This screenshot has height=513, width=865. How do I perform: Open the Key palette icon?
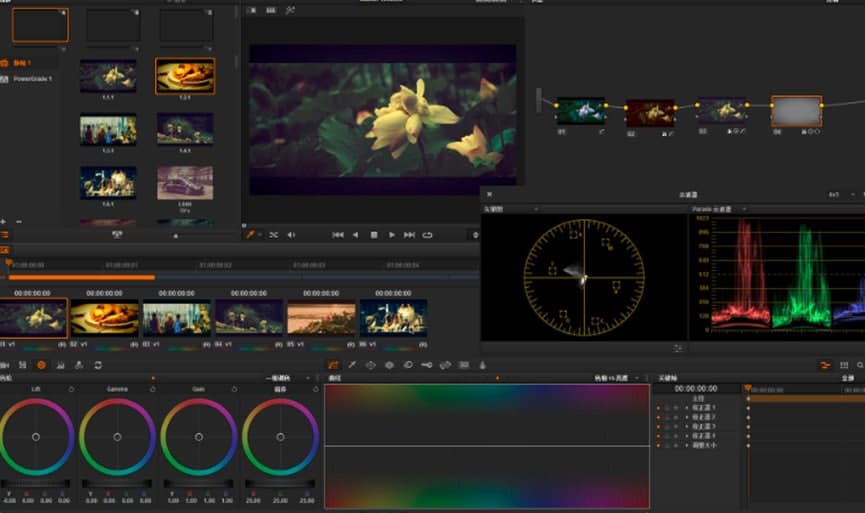[427, 366]
